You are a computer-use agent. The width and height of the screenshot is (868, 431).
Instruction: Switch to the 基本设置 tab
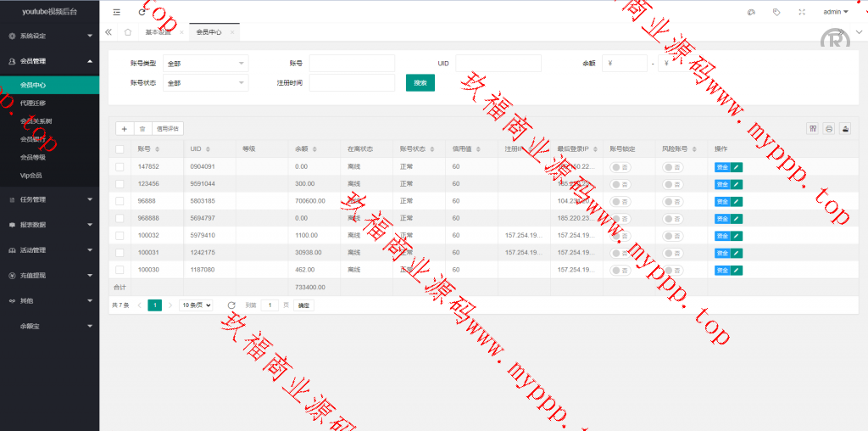tap(158, 32)
